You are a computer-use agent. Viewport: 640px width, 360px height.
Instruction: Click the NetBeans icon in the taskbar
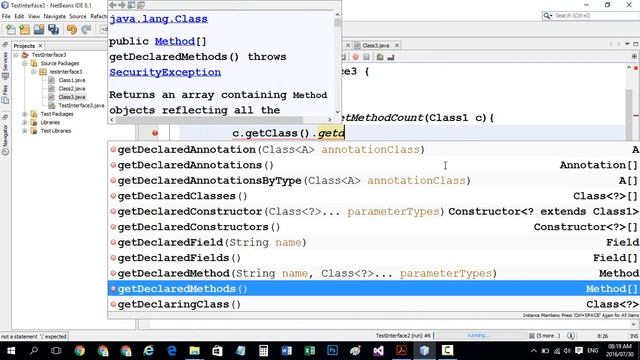coord(424,351)
